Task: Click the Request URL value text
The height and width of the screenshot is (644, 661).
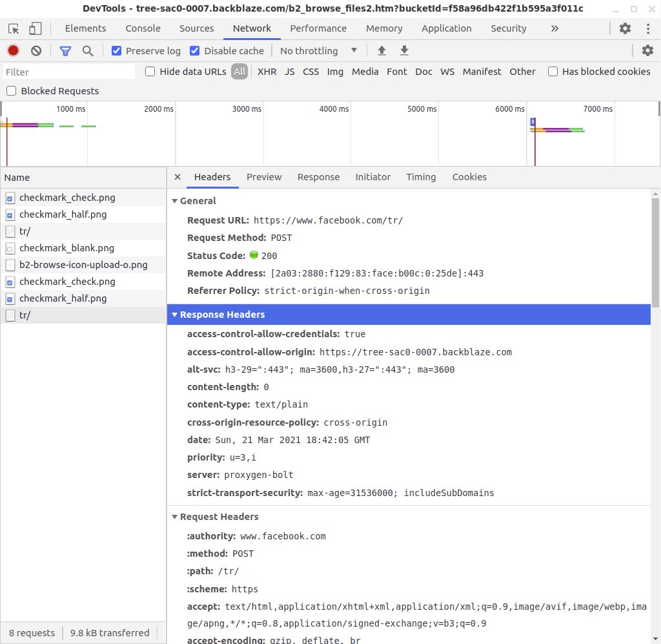Action: click(328, 220)
